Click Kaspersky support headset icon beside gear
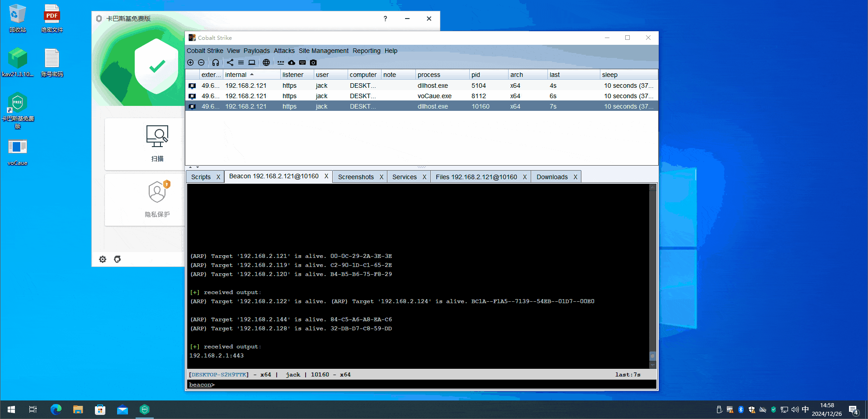Image resolution: width=868 pixels, height=419 pixels. (x=118, y=259)
